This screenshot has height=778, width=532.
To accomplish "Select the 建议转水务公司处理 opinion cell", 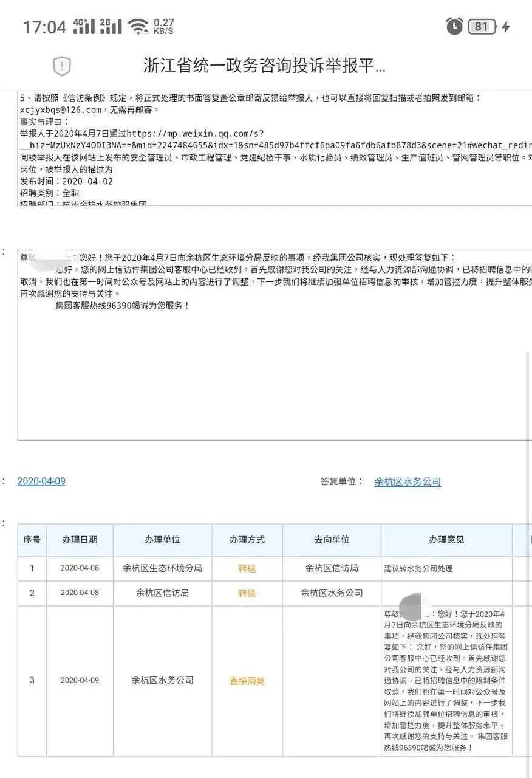I will 447,569.
